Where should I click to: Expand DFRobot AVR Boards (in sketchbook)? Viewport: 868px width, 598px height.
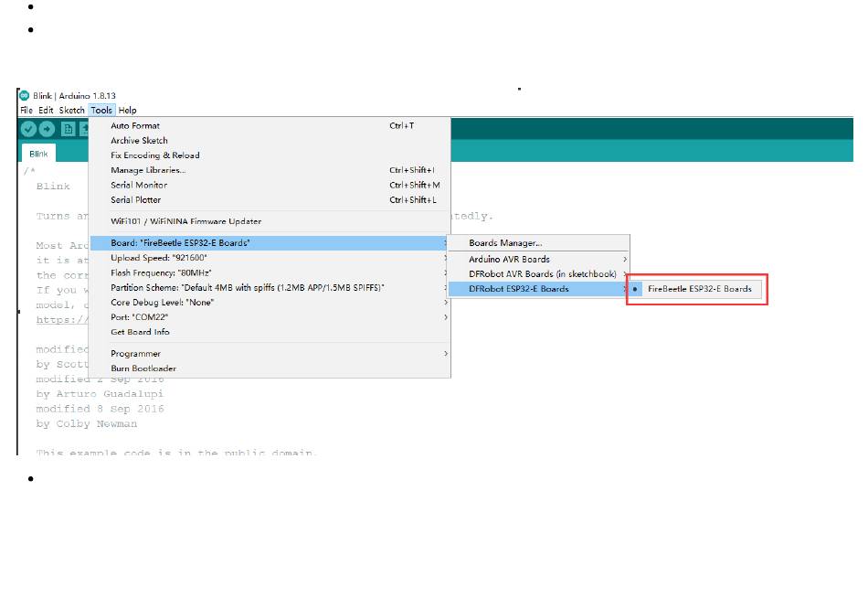[539, 273]
